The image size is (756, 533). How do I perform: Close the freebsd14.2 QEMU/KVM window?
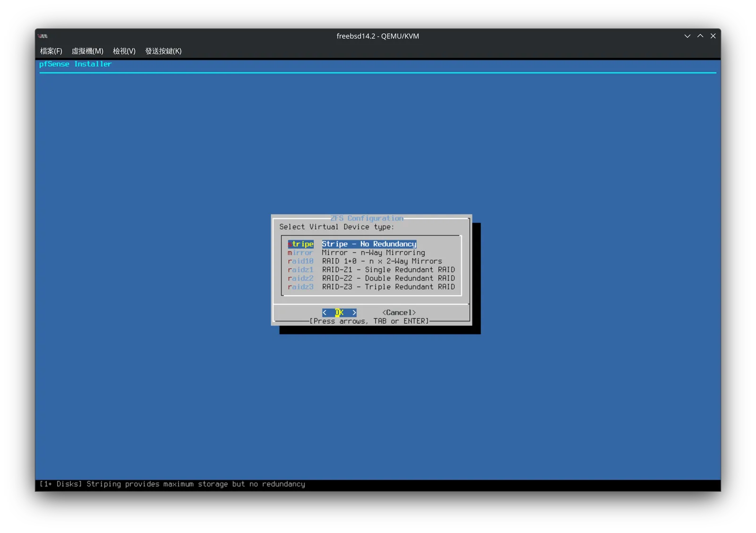713,36
